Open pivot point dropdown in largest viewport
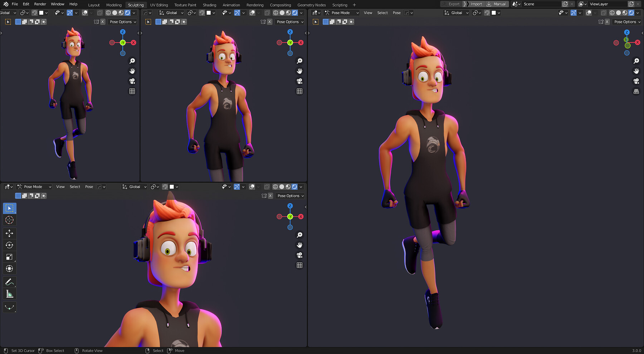Image resolution: width=644 pixels, height=354 pixels. click(477, 13)
